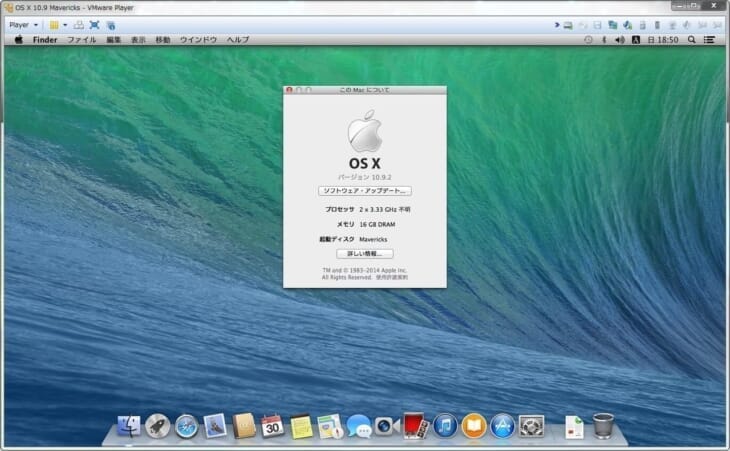730x451 pixels.
Task: Open the Finder menu
Action: pyautogui.click(x=45, y=40)
